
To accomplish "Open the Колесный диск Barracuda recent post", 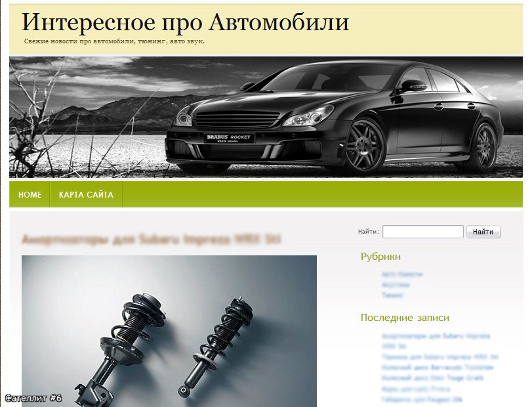I will pos(438,367).
